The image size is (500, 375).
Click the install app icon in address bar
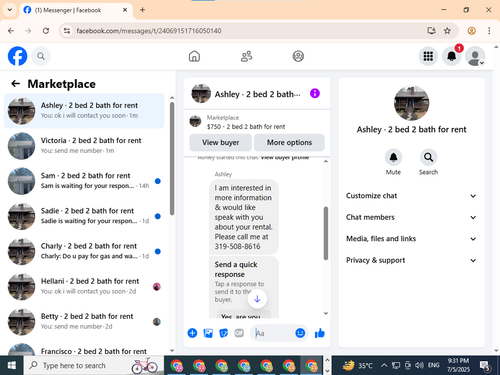coord(431,31)
